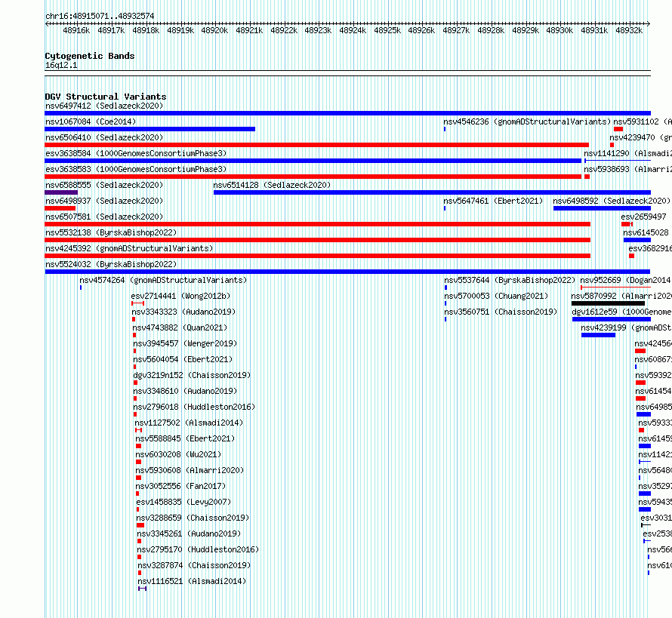
Task: Click nsv5938693 (Almarri) label
Action: [x=627, y=169]
